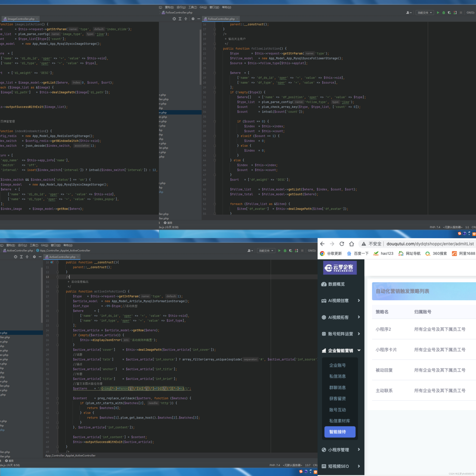Click the override gutter icon on line 10
This screenshot has height=476, width=476.
click(x=52, y=262)
